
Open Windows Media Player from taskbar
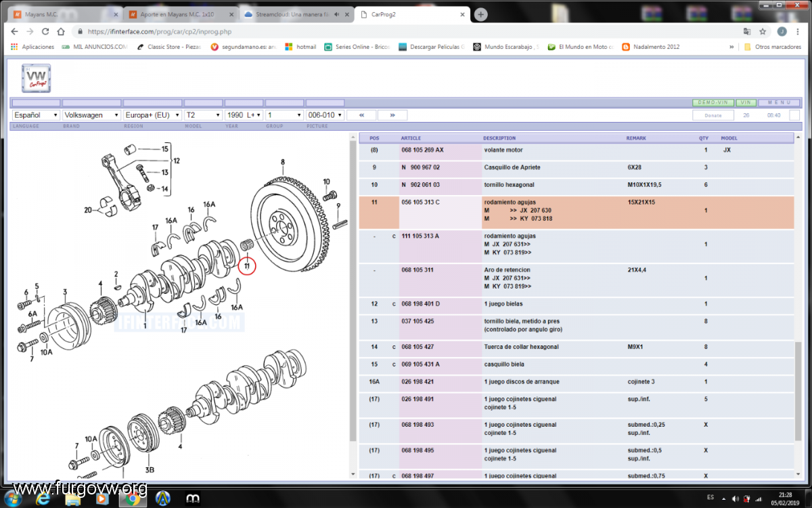(x=102, y=499)
